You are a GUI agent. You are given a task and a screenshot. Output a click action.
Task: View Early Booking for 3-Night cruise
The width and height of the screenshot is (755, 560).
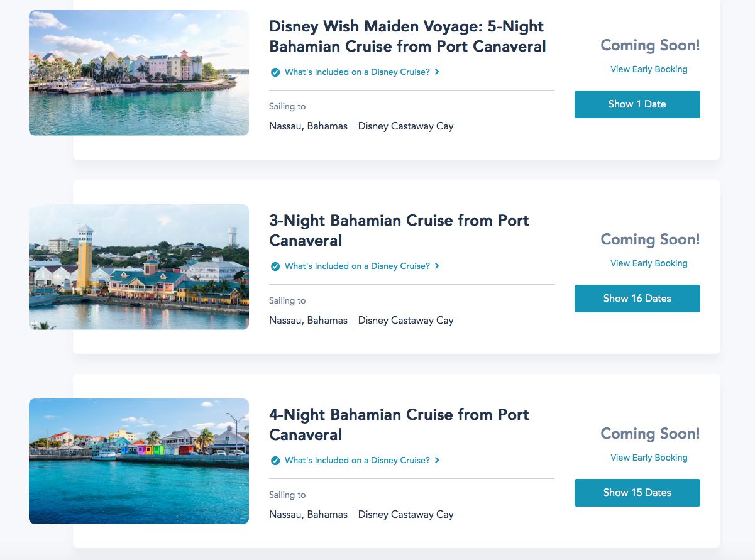649,263
